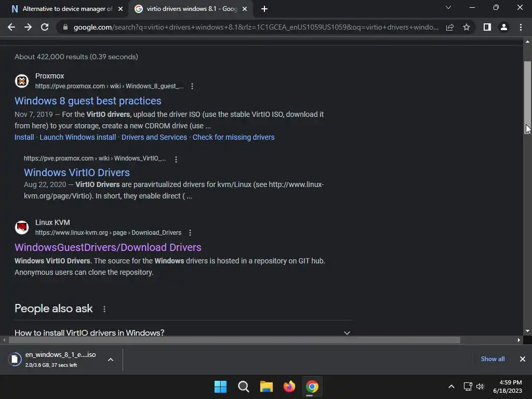Open the Chrome profile icon
The height and width of the screenshot is (399, 532).
coord(504,27)
